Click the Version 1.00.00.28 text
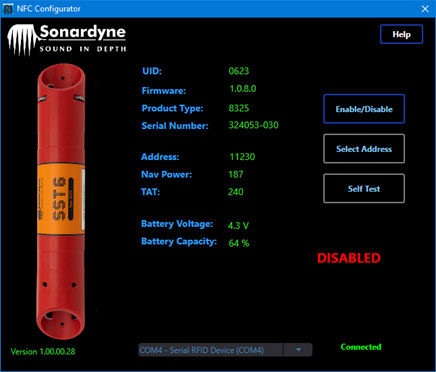Image resolution: width=436 pixels, height=372 pixels. (43, 352)
